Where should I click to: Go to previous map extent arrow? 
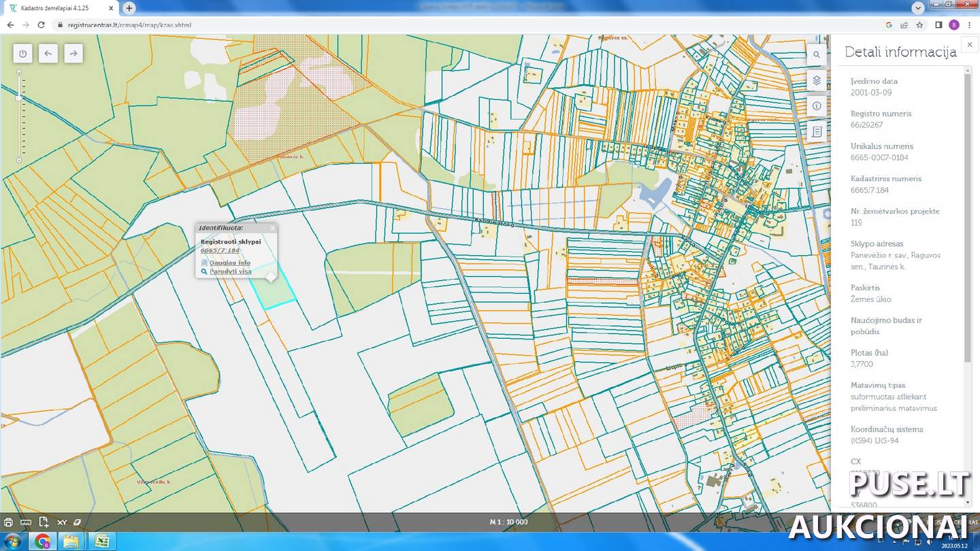pos(48,54)
